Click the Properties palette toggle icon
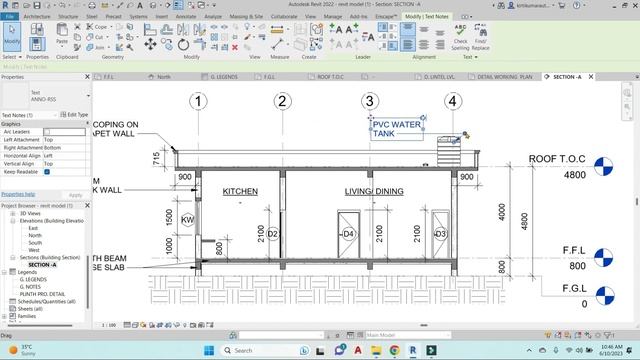The height and width of the screenshot is (360, 640). (37, 44)
